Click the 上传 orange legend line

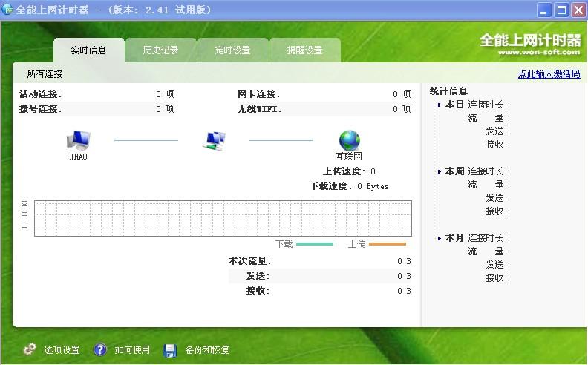pos(388,244)
